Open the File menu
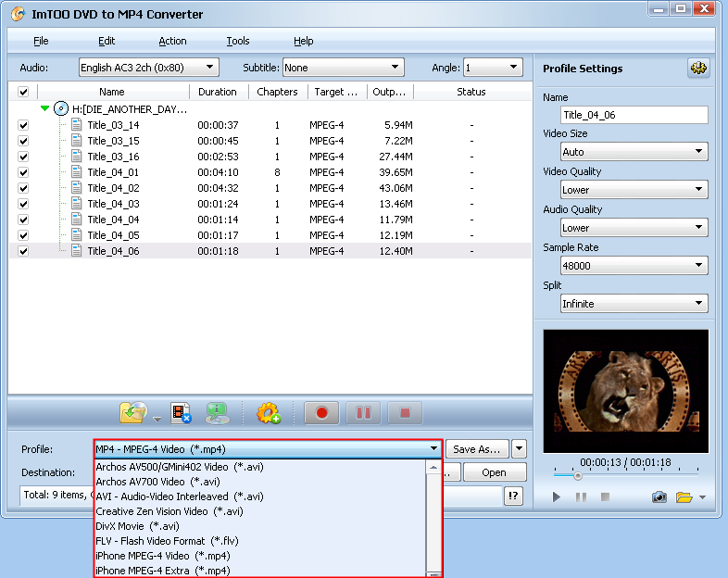The image size is (728, 578). 41,41
